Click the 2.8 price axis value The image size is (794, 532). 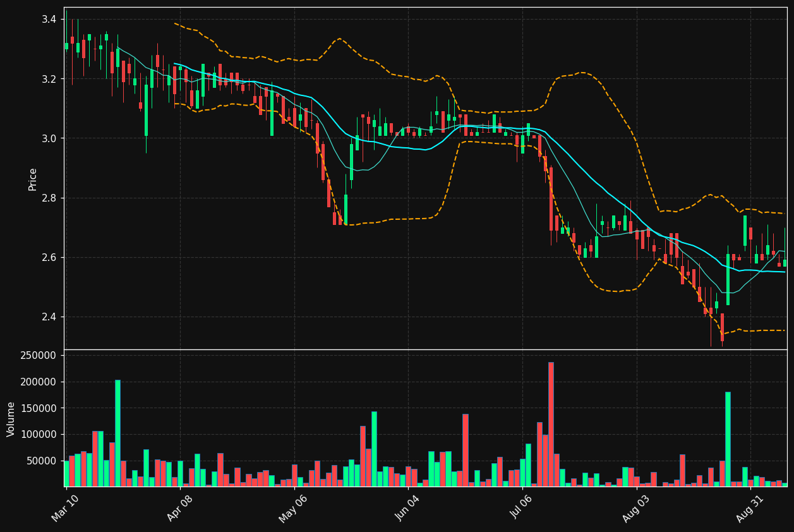[49, 198]
